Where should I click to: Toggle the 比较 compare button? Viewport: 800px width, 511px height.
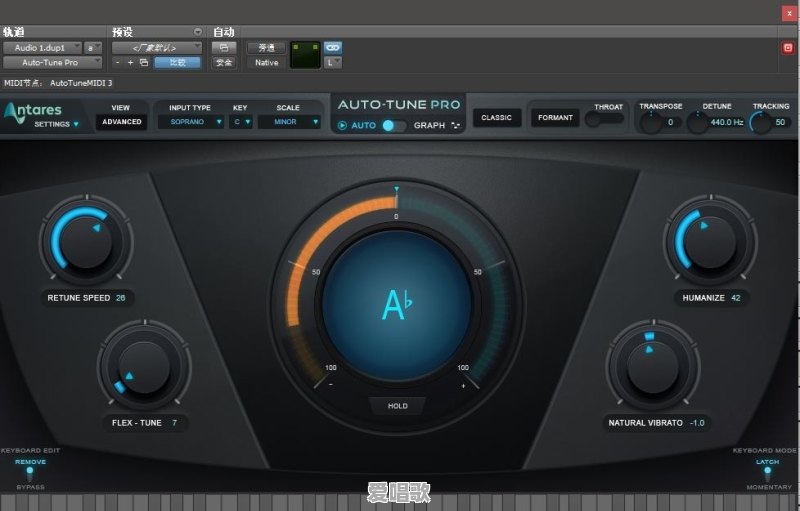click(178, 62)
